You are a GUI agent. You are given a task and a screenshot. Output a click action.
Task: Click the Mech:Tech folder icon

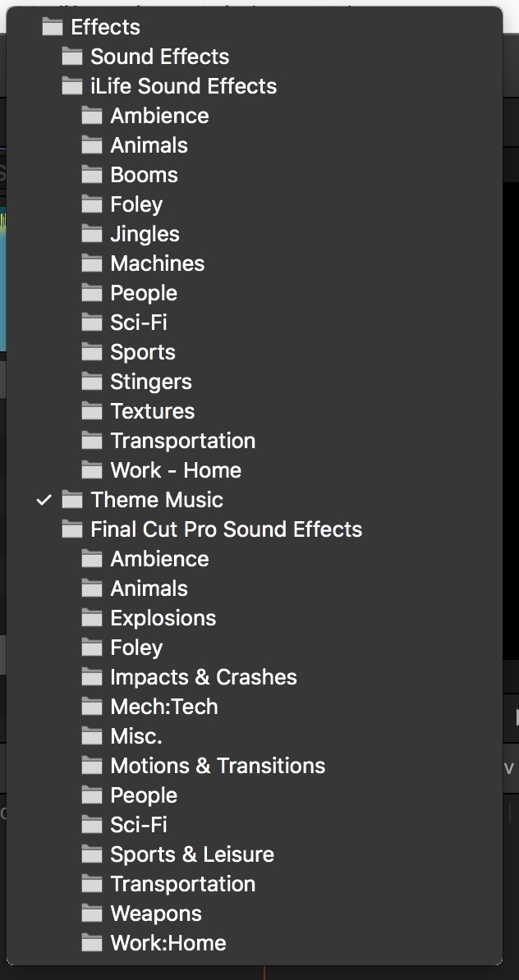click(x=92, y=707)
